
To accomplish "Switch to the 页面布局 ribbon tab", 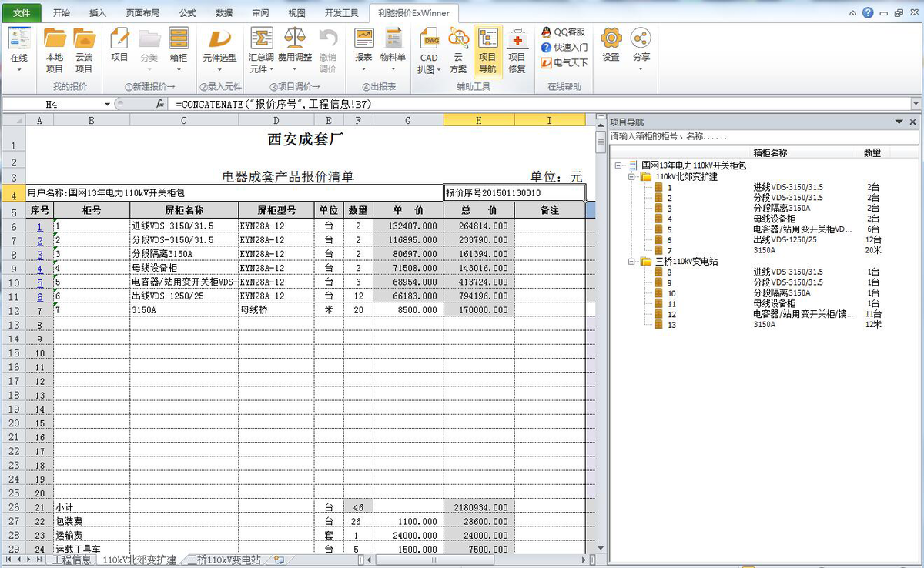I will click(x=142, y=13).
